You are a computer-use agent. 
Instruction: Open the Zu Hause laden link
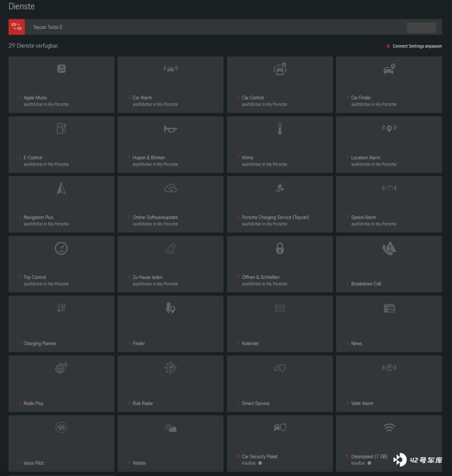point(147,277)
